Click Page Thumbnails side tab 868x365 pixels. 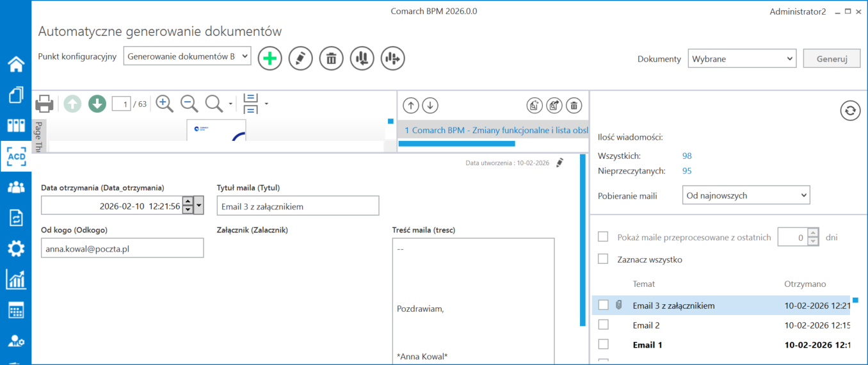tap(38, 136)
